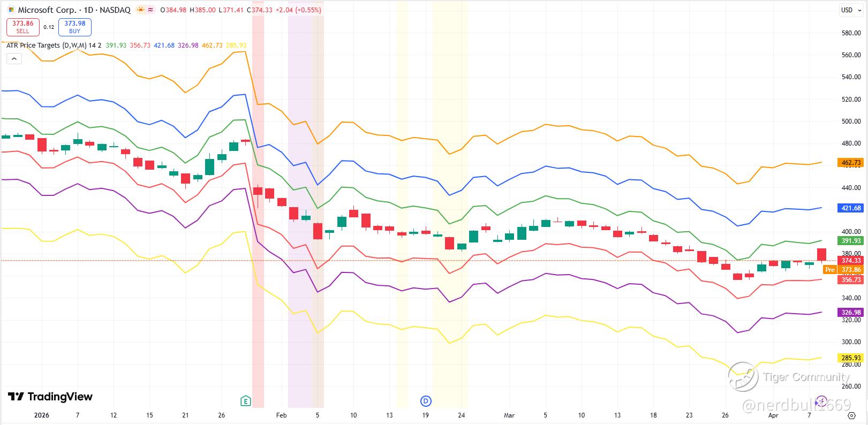Click the 23 date label on time axis
Viewport: 868px width, 425px height.
[689, 415]
